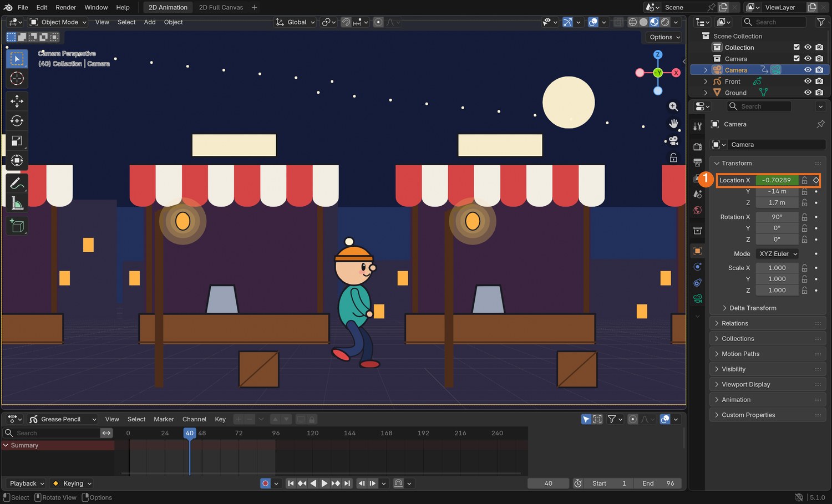Click the viewport pan hand icon
The width and height of the screenshot is (832, 504).
(673, 124)
